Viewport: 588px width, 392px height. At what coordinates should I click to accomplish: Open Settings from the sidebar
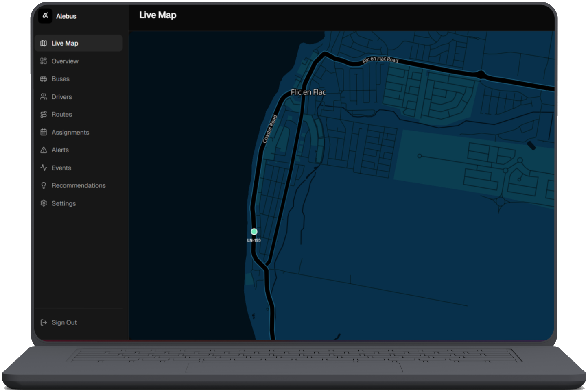pyautogui.click(x=79, y=203)
